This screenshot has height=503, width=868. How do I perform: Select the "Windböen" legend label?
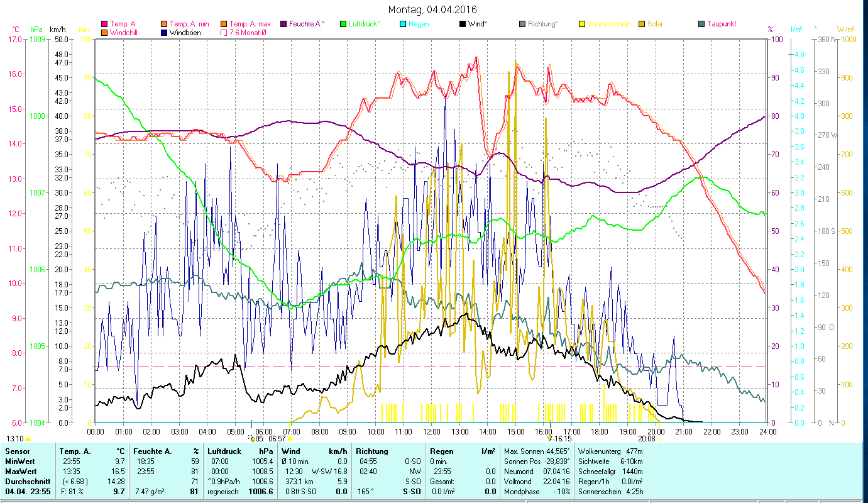[185, 32]
